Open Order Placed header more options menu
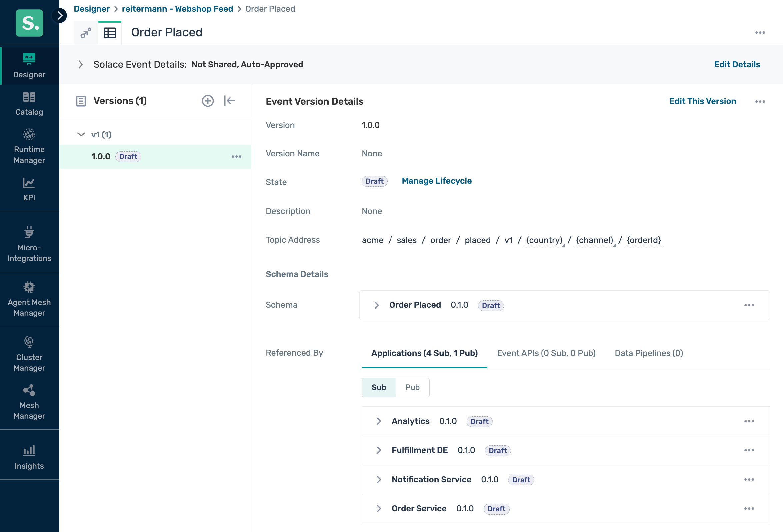 click(x=760, y=33)
